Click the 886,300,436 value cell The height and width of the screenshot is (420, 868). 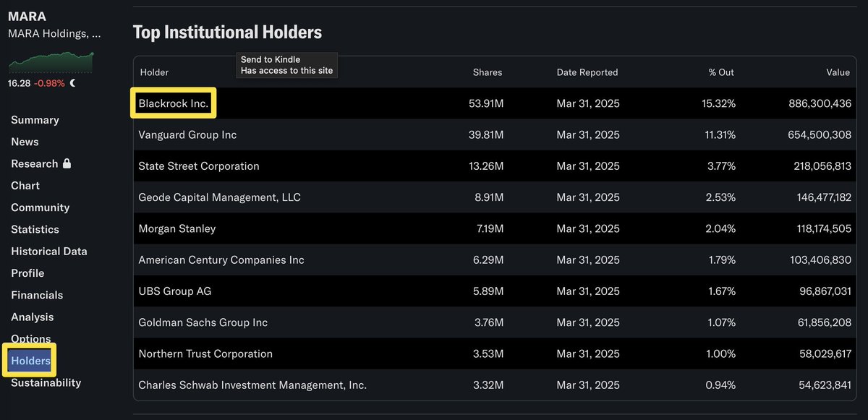pyautogui.click(x=820, y=103)
